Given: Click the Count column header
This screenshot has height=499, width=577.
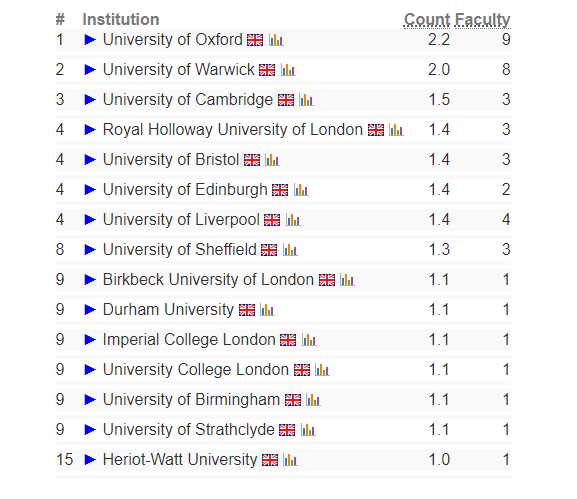Looking at the screenshot, I should click(427, 20).
